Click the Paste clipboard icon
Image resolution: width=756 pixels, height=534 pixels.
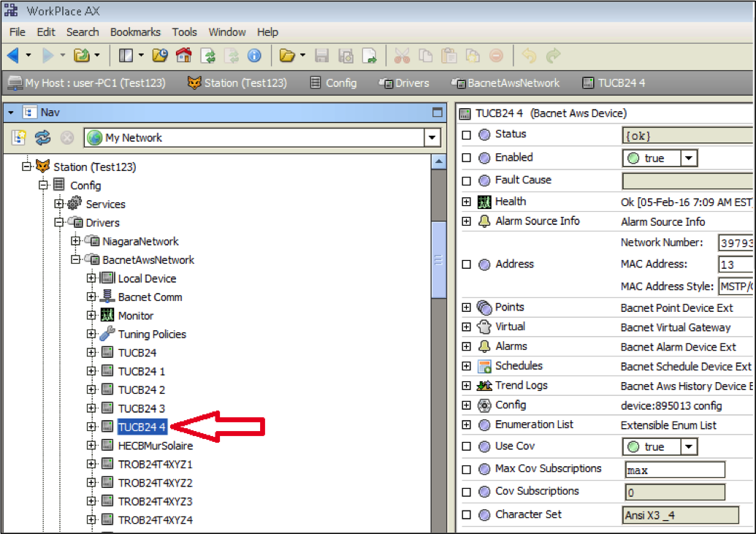449,56
